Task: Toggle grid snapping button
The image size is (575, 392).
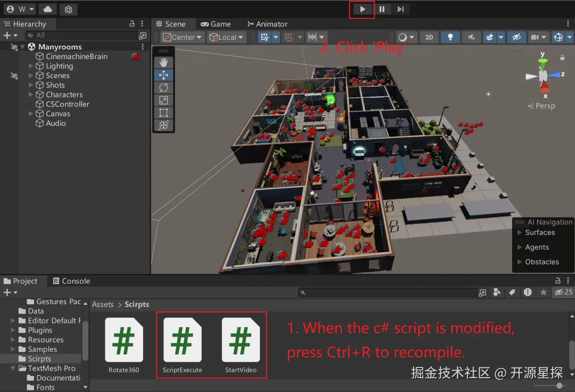Action: click(289, 37)
